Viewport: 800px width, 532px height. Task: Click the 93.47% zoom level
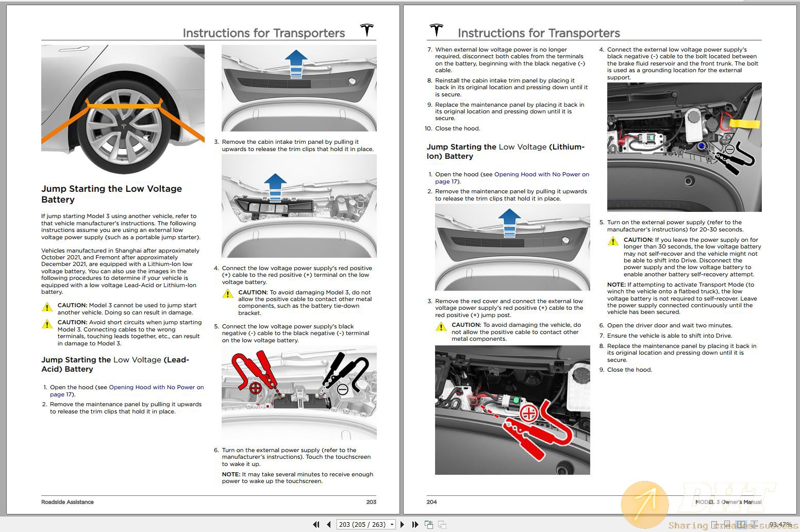pos(780,524)
